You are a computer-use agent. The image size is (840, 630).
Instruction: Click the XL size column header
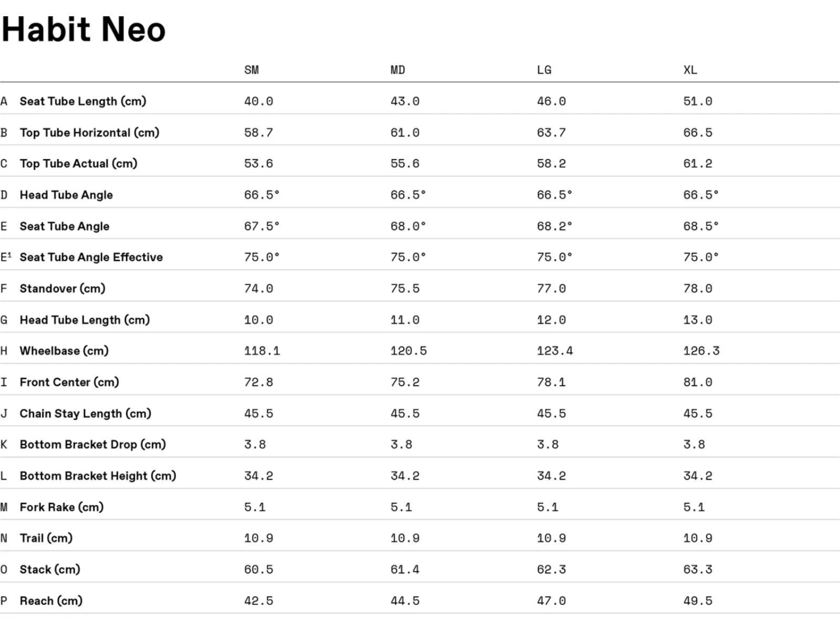(690, 70)
